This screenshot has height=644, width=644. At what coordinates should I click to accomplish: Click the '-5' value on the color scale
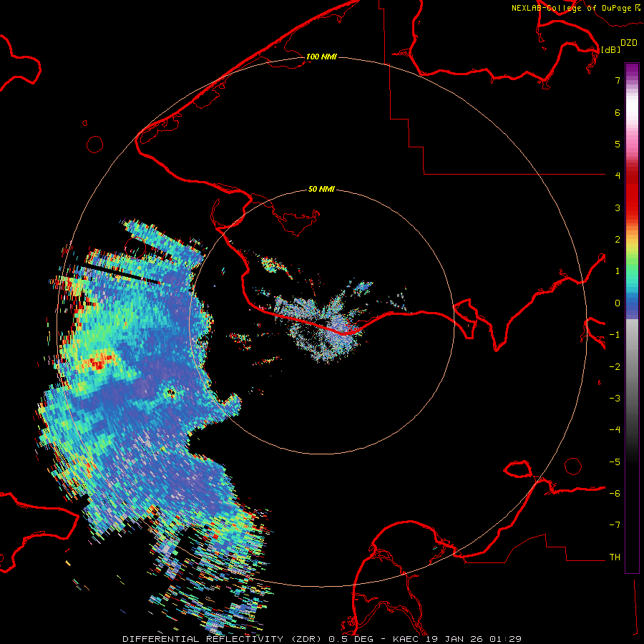[615, 462]
